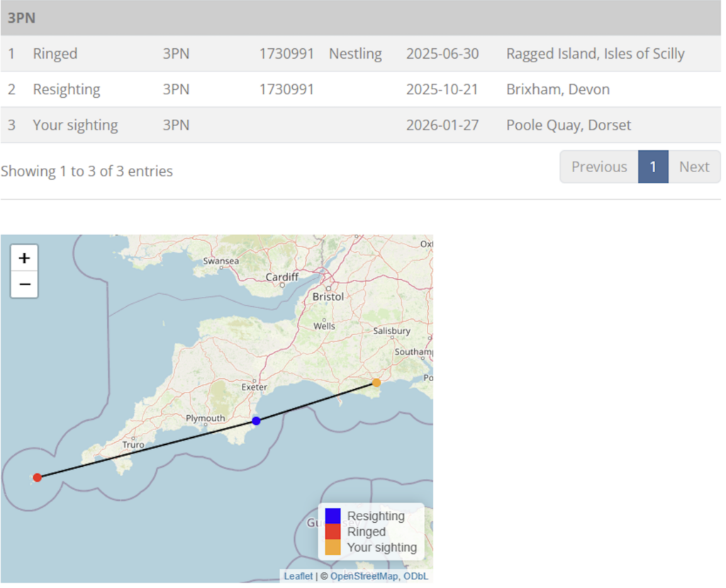Go to the Previous page
This screenshot has height=588, width=726.
click(x=599, y=167)
